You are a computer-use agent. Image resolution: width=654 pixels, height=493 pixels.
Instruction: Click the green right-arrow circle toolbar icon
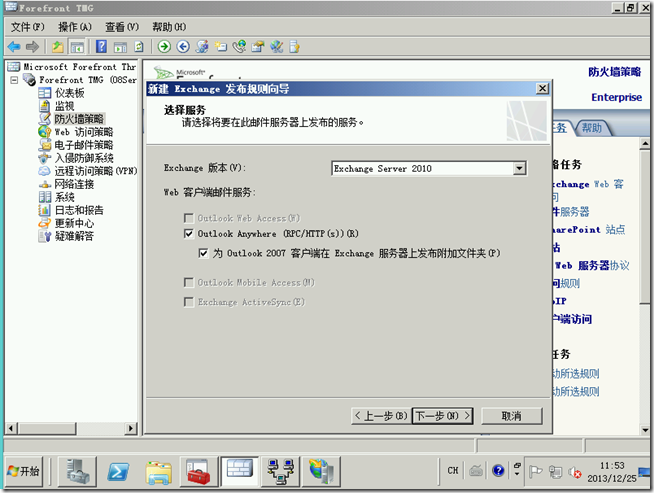(x=164, y=46)
